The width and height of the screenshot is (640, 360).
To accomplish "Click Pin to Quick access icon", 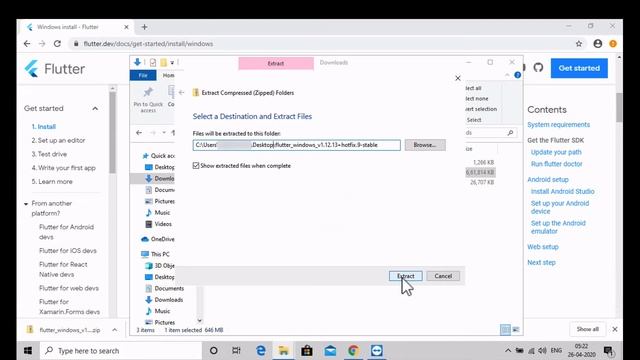I will pos(148,93).
